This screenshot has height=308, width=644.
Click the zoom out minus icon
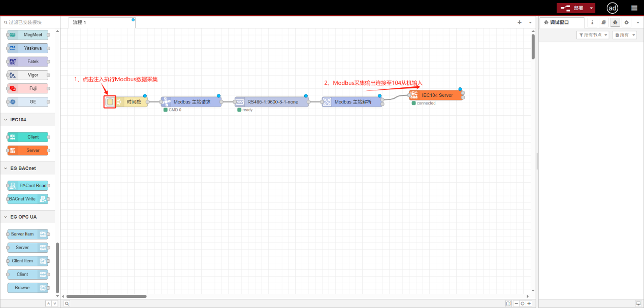coord(516,303)
